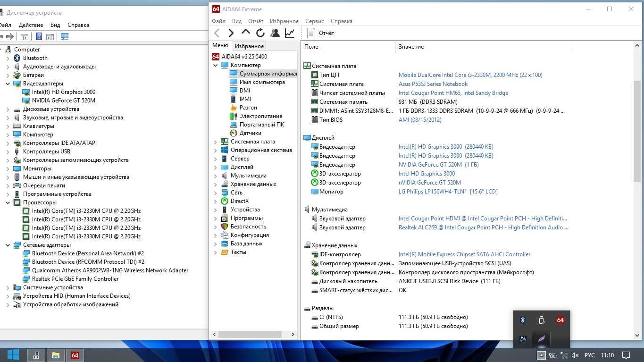Switch to the Меню tab in AIDA64 sidebar

pos(220,45)
